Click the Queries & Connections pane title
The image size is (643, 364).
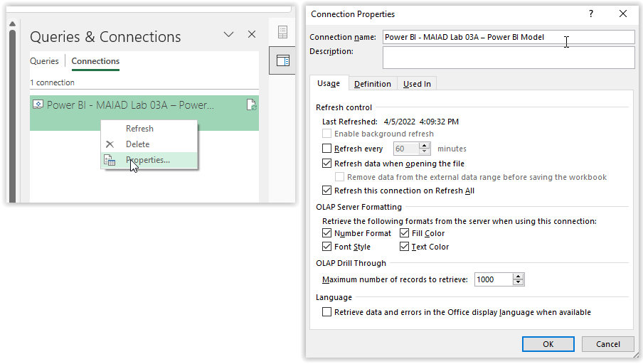click(x=105, y=37)
